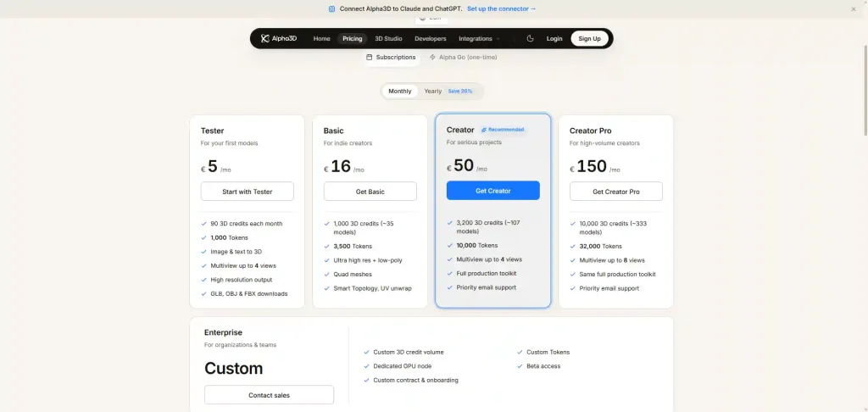Viewport: 868px width, 412px height.
Task: Click checkmark beside 3,500 Tokens
Action: coord(326,247)
